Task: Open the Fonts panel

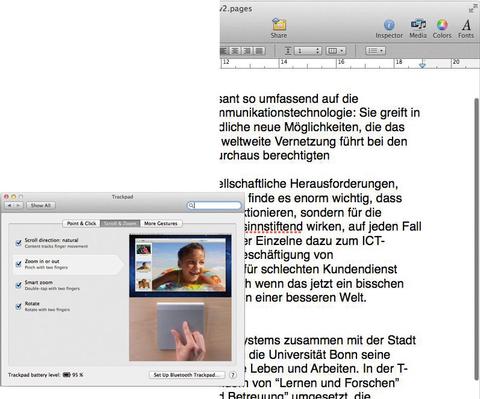Action: pyautogui.click(x=466, y=28)
